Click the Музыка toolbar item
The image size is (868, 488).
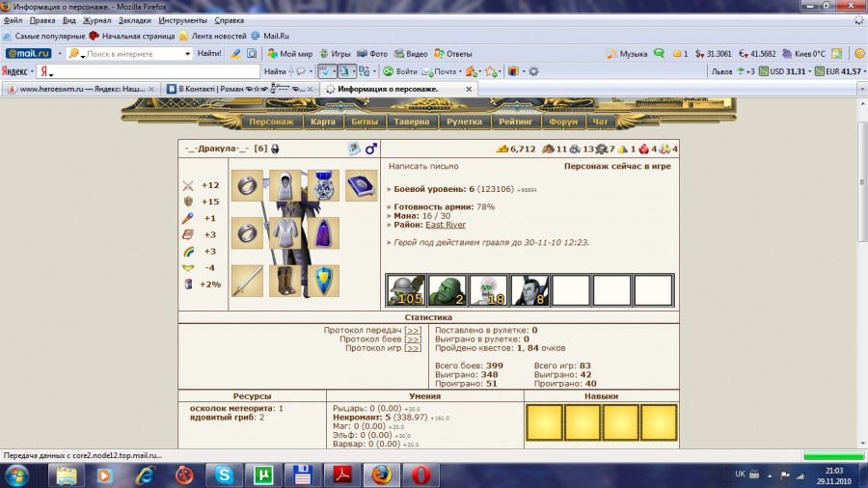coord(627,54)
